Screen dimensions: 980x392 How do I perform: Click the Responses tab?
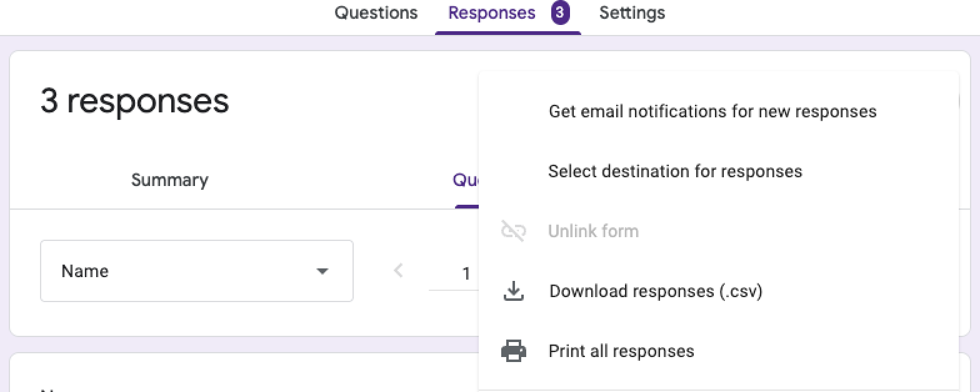pos(491,12)
